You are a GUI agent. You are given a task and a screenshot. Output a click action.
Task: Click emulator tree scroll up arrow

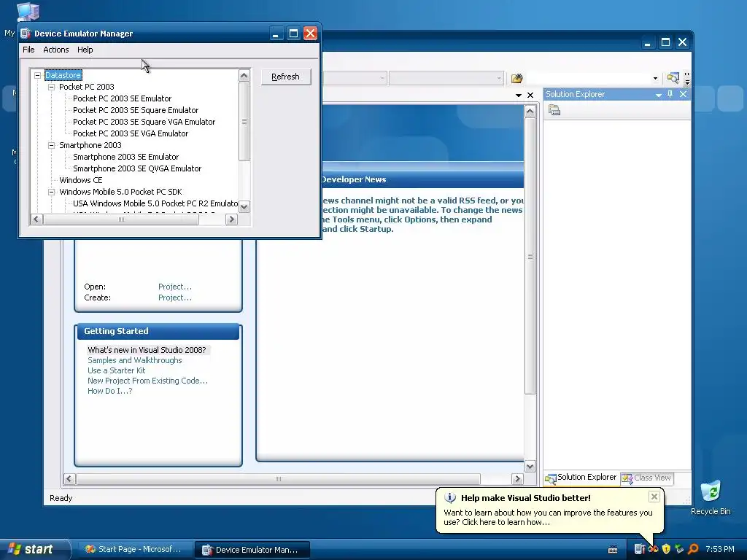[x=244, y=76]
